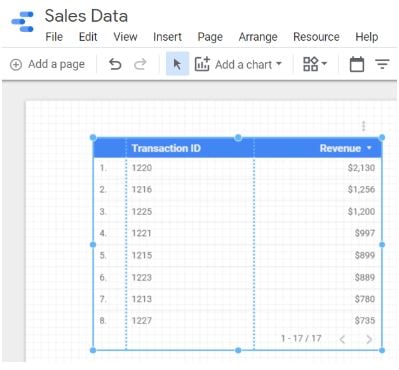
Task: Toggle Revenue column sort arrow
Action: tap(369, 147)
